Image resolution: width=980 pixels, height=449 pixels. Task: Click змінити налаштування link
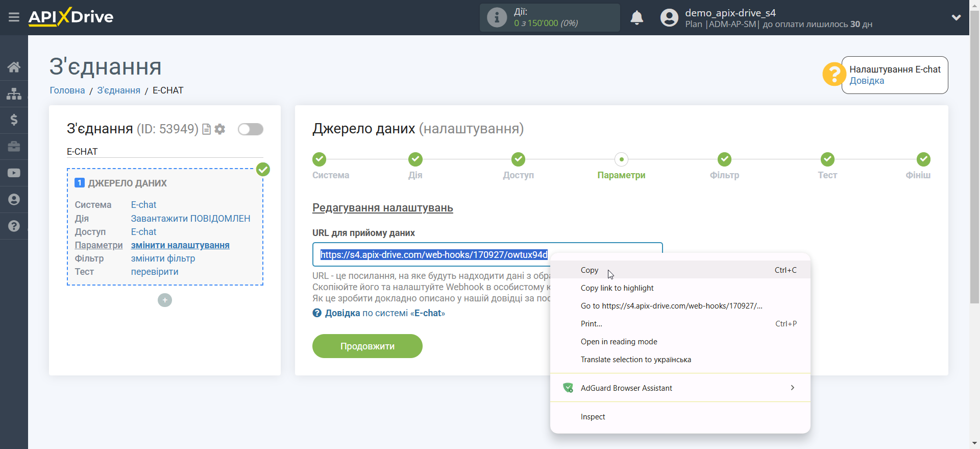180,245
